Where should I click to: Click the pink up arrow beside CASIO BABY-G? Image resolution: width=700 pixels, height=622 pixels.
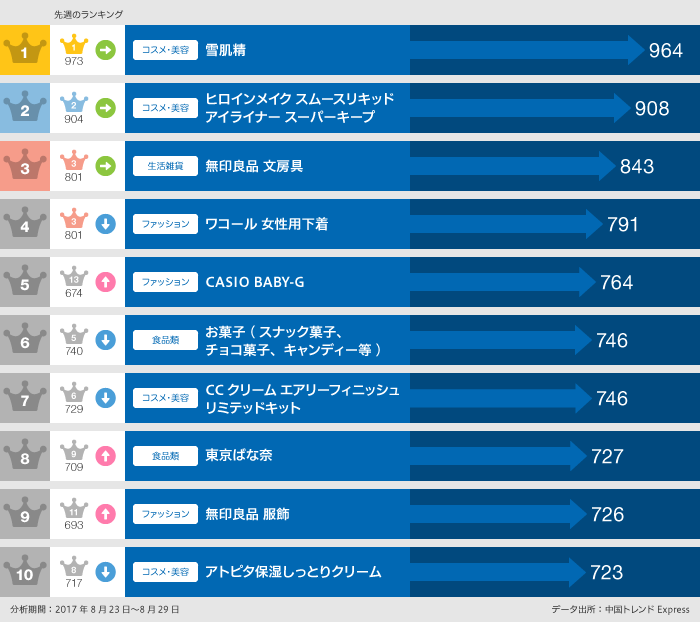point(105,282)
